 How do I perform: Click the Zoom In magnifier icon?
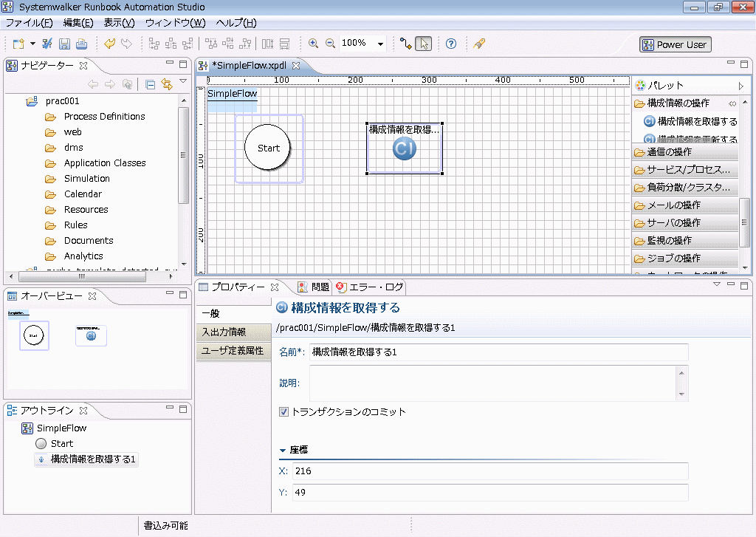tap(313, 44)
